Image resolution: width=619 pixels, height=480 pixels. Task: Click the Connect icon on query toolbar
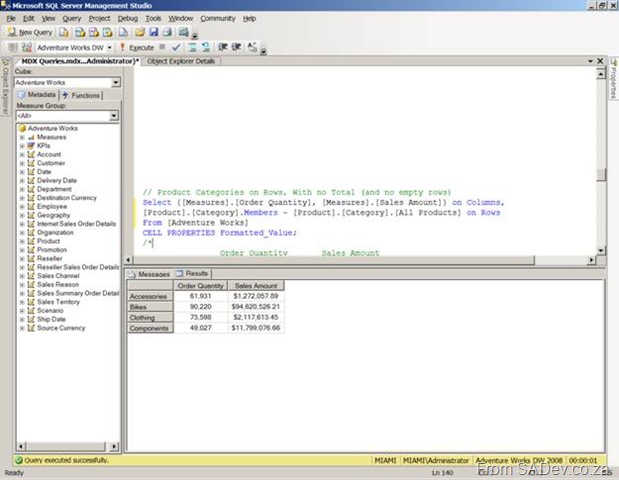click(x=13, y=48)
